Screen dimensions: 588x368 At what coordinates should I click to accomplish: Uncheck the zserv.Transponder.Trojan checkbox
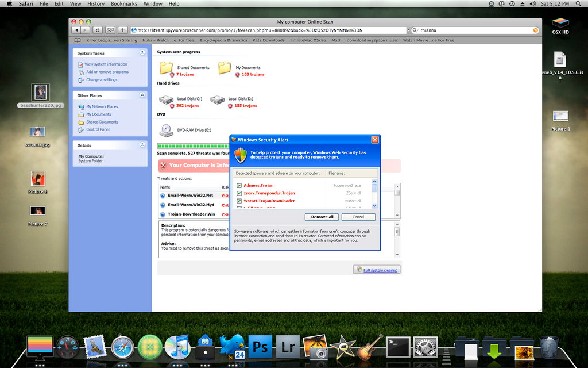point(239,193)
